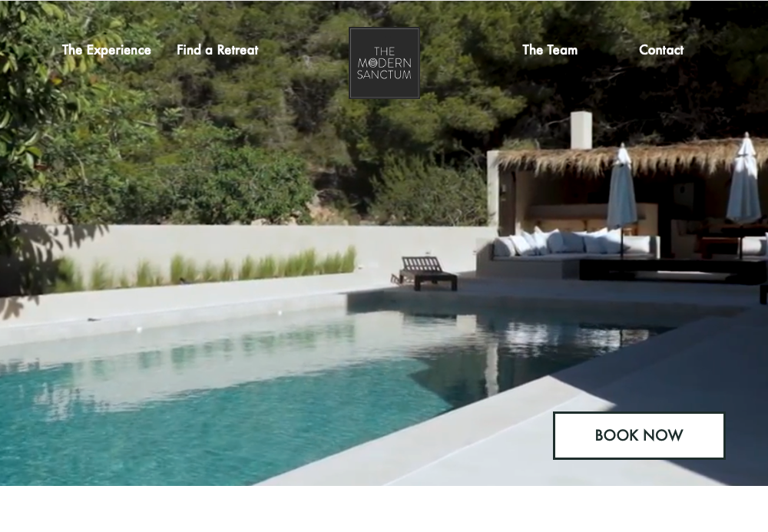This screenshot has height=532, width=768.
Task: Click the left closed white parasol
Action: click(x=622, y=188)
